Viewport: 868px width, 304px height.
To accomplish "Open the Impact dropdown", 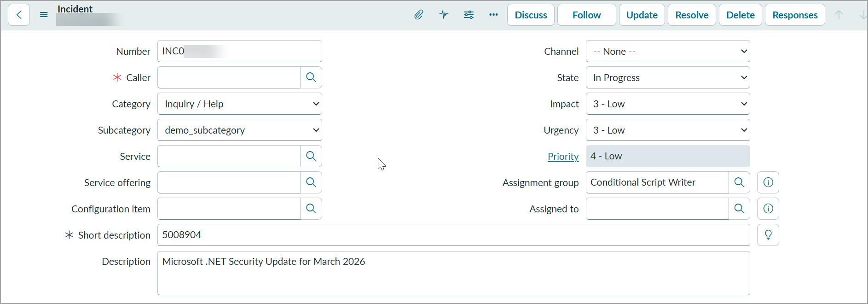I will [x=668, y=104].
